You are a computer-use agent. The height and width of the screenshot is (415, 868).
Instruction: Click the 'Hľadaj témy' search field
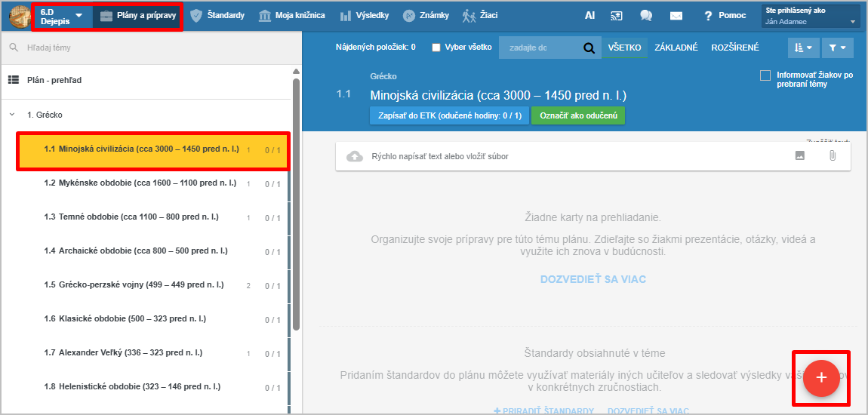click(151, 48)
